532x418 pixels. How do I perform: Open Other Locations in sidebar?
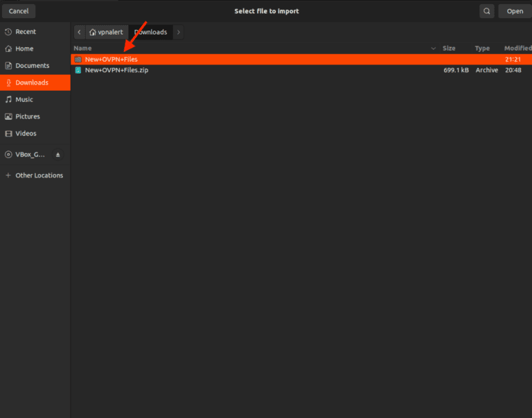point(39,175)
